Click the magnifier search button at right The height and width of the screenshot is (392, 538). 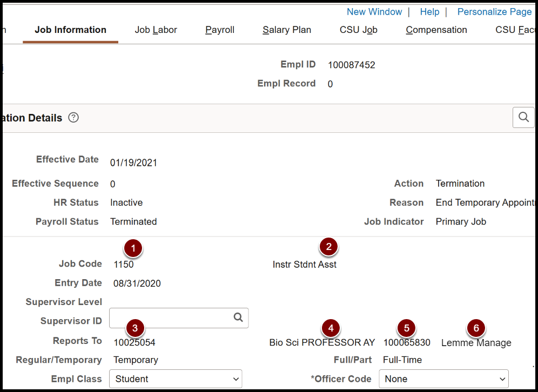[523, 117]
